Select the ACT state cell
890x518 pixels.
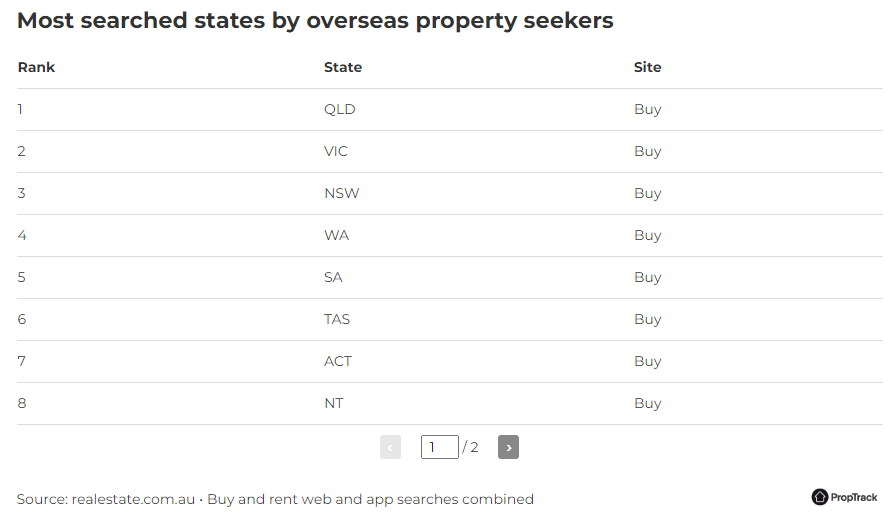[x=338, y=361]
